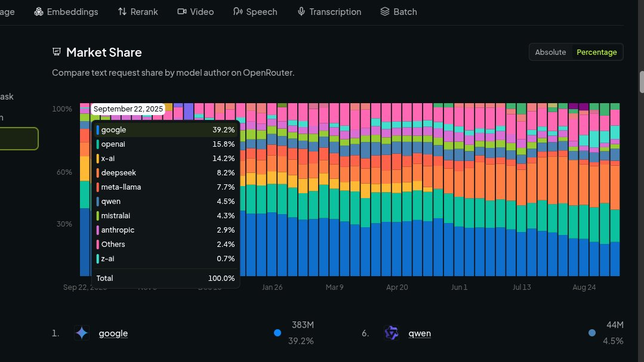
Task: Click the 100% y-axis label
Action: click(62, 109)
